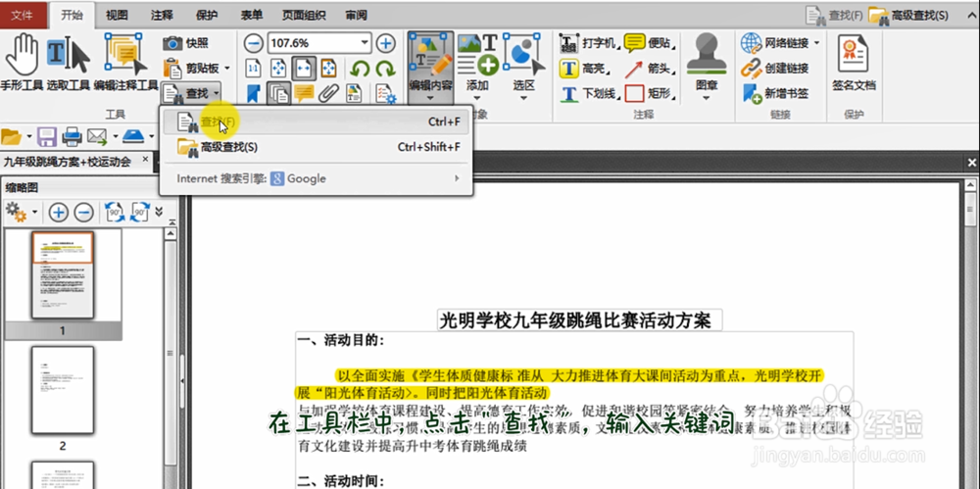Click Add Bookmark (新增书签)

(775, 94)
